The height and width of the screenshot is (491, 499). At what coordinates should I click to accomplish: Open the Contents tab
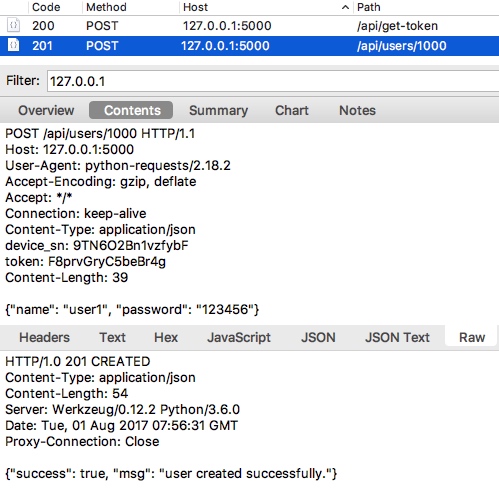pyautogui.click(x=131, y=110)
